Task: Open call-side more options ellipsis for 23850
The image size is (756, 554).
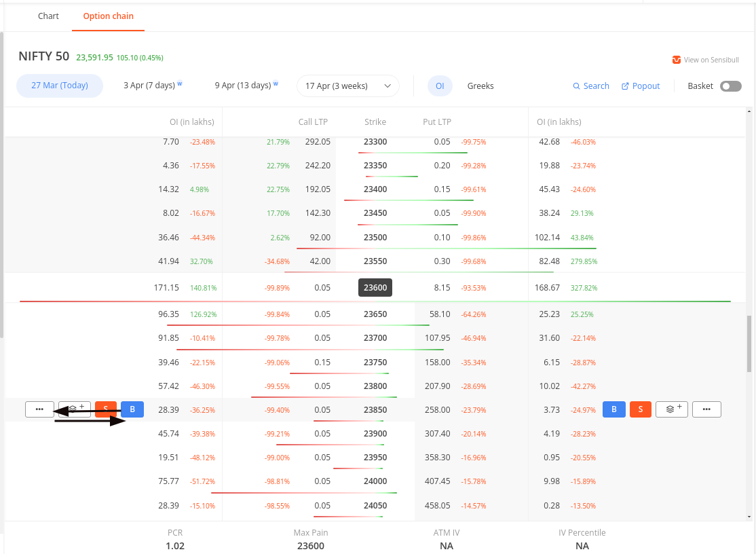Action: pyautogui.click(x=39, y=409)
